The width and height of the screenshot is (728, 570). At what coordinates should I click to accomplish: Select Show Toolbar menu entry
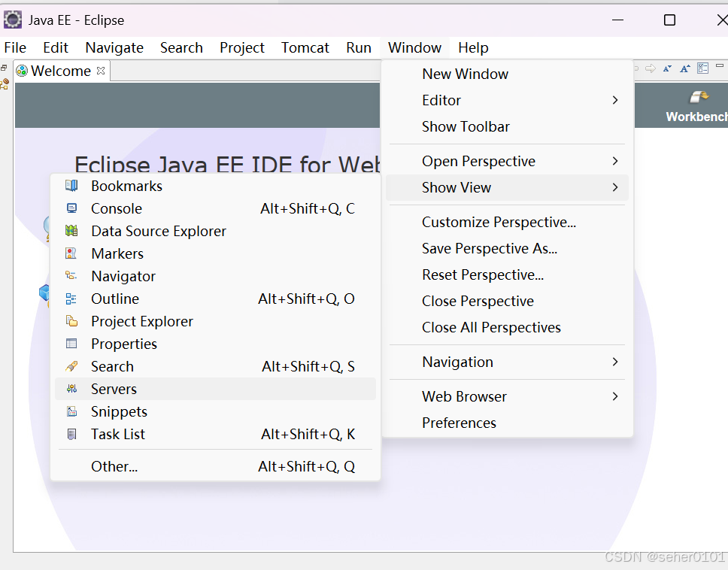pyautogui.click(x=507, y=127)
